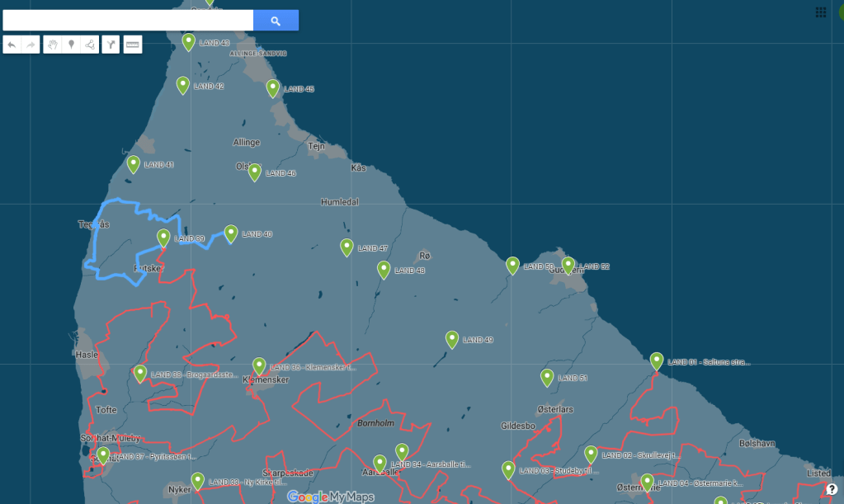844x504 pixels.
Task: Select the draw line tool
Action: pyautogui.click(x=90, y=45)
